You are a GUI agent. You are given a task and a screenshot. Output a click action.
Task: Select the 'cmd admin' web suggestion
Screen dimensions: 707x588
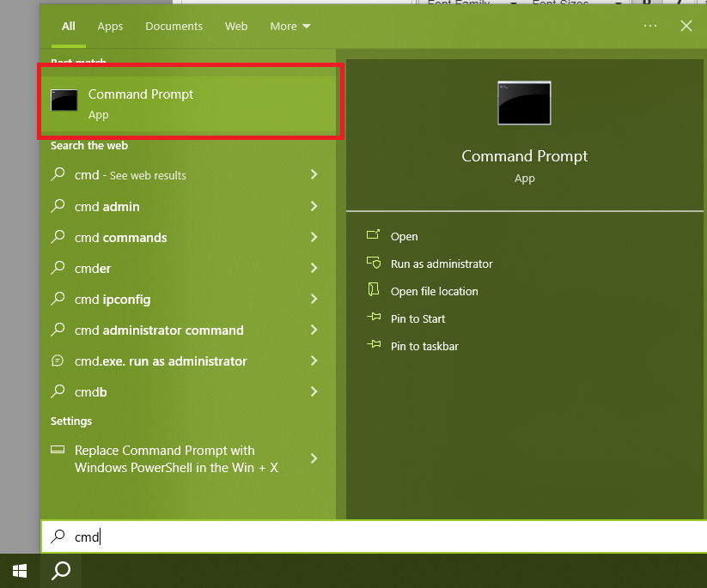[x=188, y=206]
